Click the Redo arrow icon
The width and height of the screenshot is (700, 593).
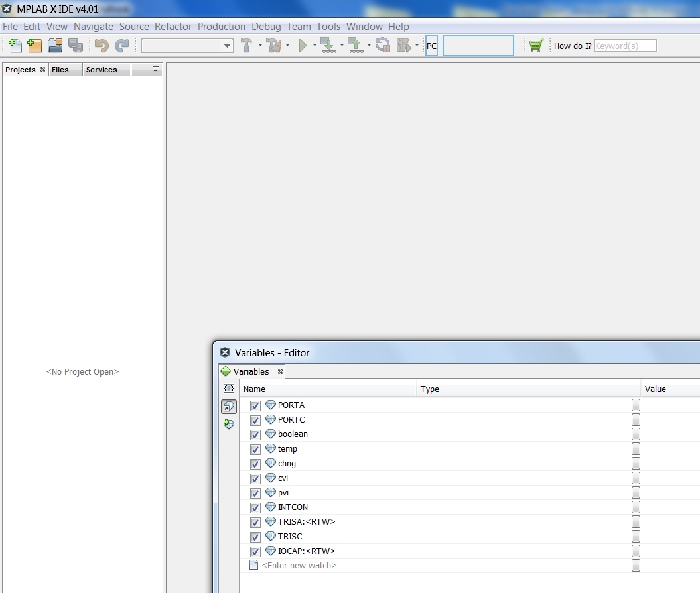(x=121, y=46)
